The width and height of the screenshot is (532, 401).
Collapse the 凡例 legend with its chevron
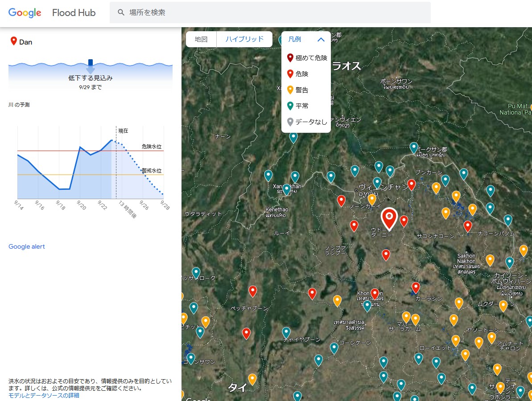pyautogui.click(x=321, y=40)
